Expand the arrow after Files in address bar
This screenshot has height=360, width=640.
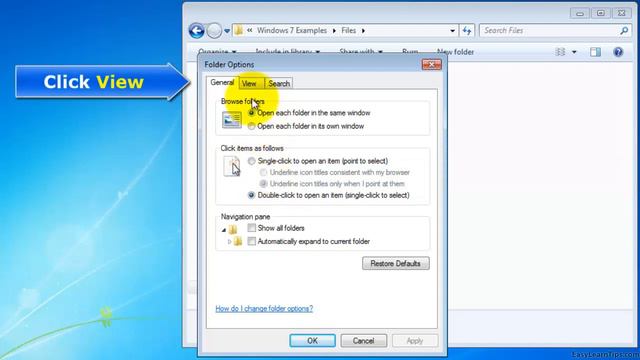363,31
